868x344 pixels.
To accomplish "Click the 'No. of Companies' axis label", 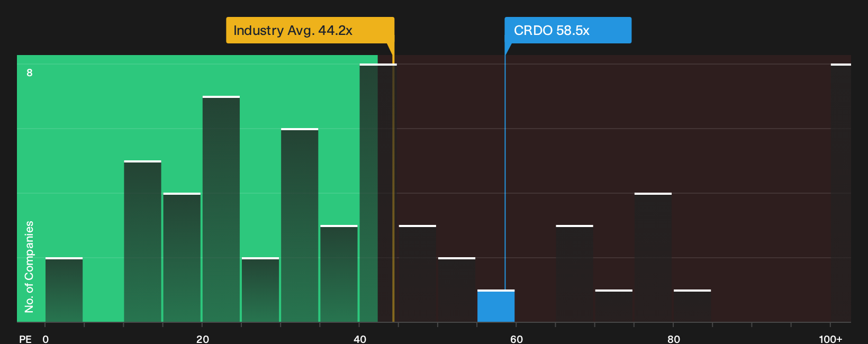I will coord(29,267).
